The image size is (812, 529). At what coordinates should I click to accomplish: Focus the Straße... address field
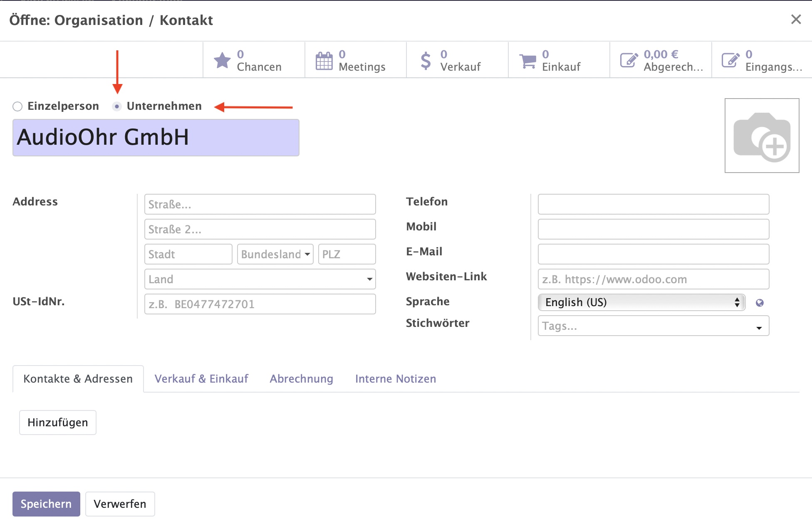coord(260,204)
